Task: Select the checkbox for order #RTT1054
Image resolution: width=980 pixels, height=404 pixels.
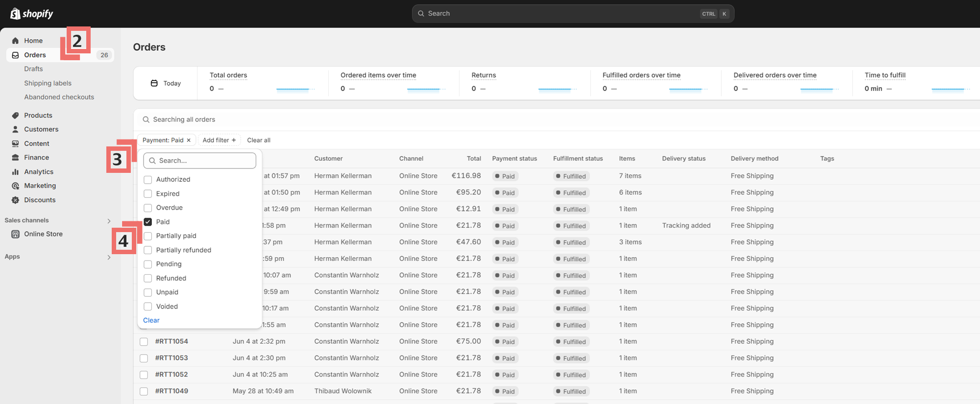Action: [x=144, y=342]
